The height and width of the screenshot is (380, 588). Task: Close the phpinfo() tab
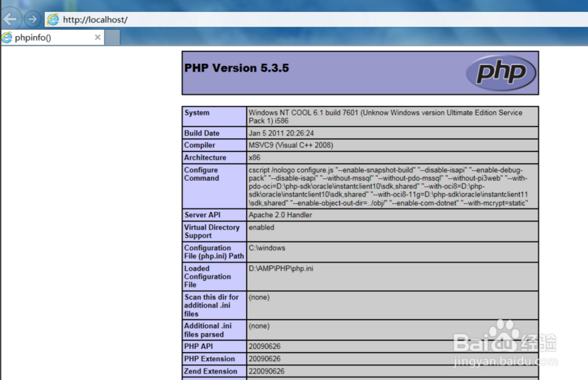coord(97,37)
